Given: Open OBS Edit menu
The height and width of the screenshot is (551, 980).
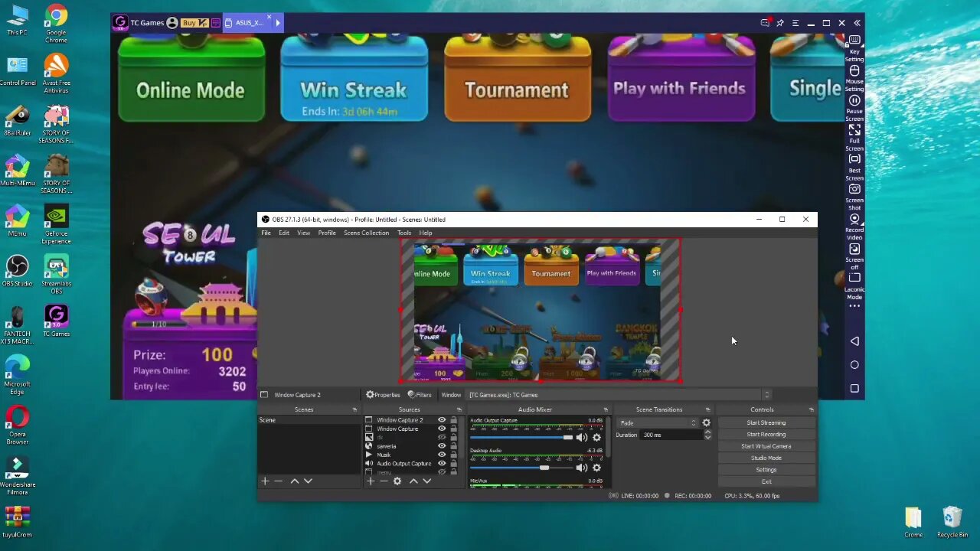Looking at the screenshot, I should coord(284,233).
